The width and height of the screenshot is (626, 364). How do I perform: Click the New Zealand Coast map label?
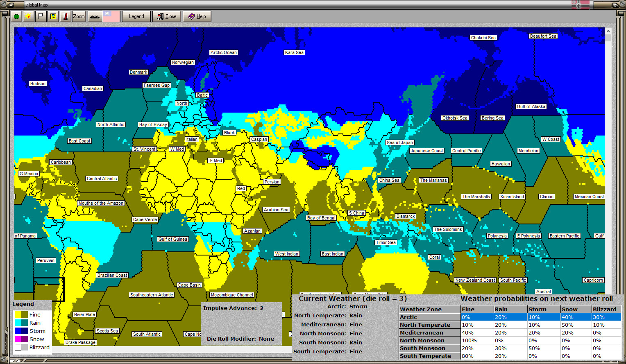click(475, 280)
